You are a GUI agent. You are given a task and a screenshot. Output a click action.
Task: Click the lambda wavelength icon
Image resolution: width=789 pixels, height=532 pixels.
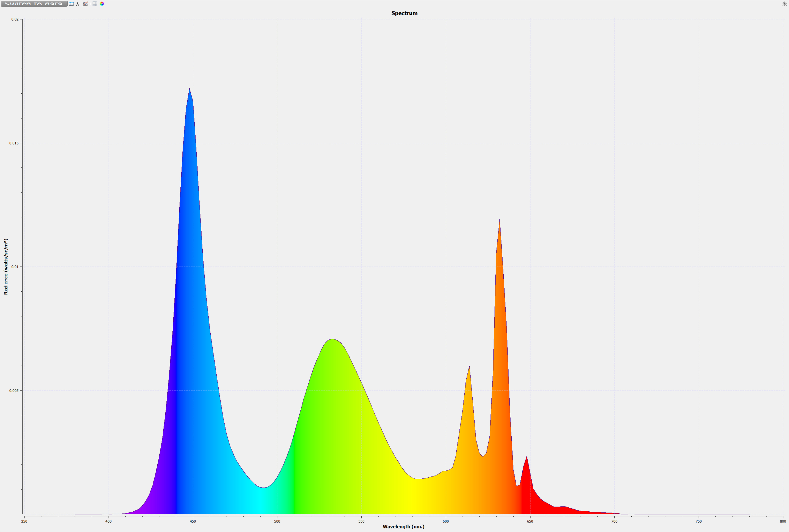click(78, 4)
